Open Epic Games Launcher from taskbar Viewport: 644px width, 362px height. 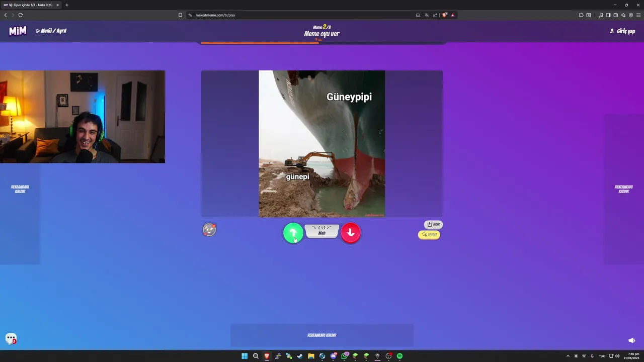click(377, 356)
